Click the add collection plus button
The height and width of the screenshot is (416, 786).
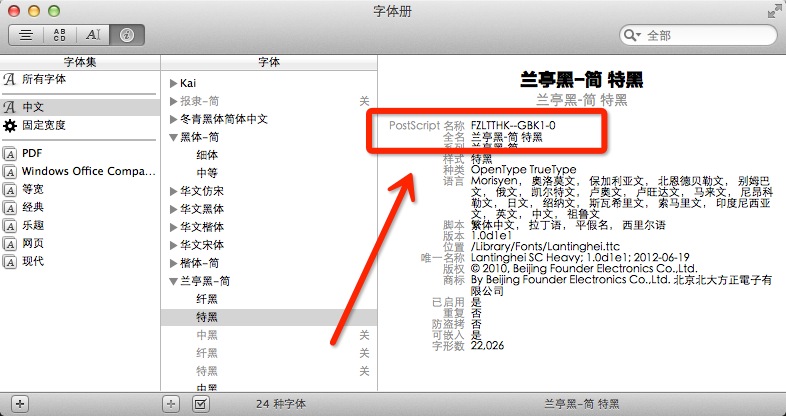coord(20,403)
